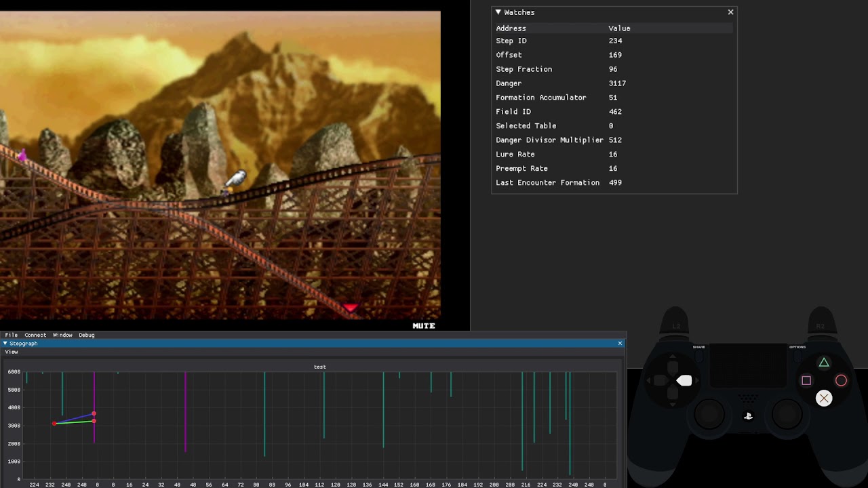This screenshot has height=488, width=868.
Task: Click the triangle button on controller
Action: point(824,363)
